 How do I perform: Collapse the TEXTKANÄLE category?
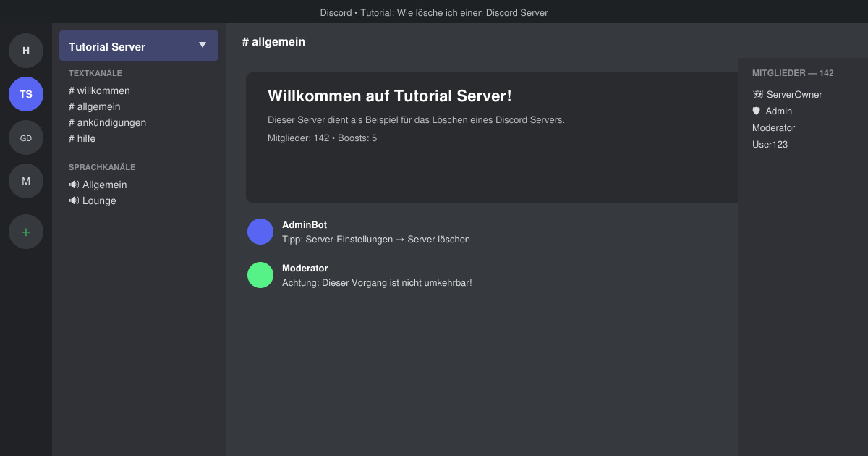[95, 73]
